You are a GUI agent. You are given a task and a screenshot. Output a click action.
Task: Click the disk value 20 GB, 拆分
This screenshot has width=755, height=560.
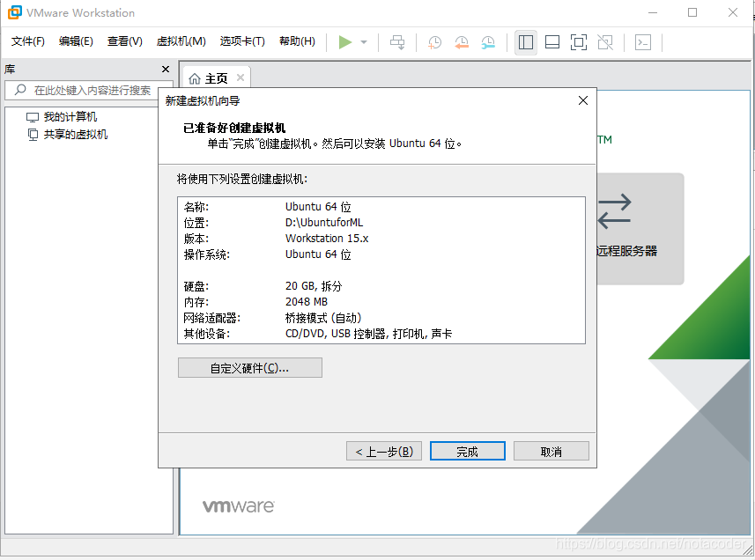coord(314,286)
